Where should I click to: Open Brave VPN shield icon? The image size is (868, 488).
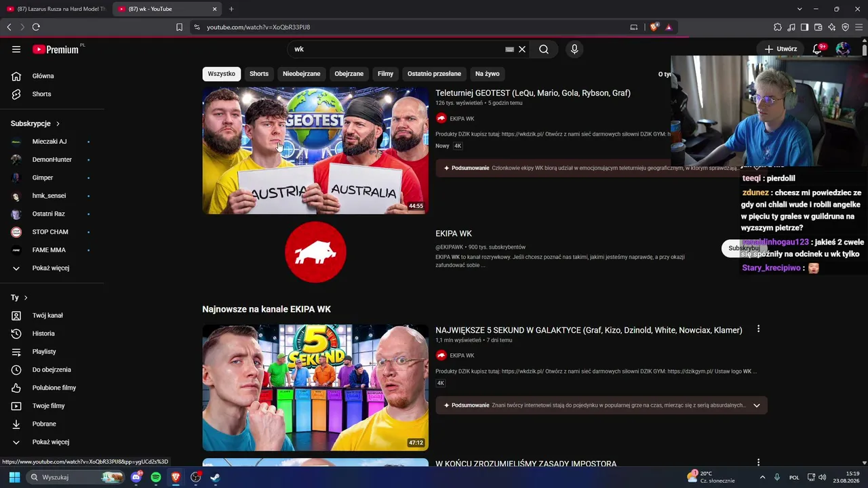click(x=846, y=27)
